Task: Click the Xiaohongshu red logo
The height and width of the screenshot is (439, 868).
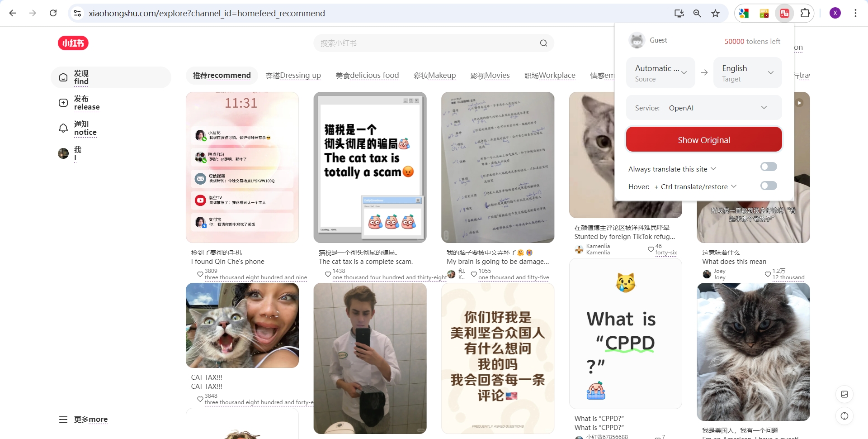Action: pos(73,43)
